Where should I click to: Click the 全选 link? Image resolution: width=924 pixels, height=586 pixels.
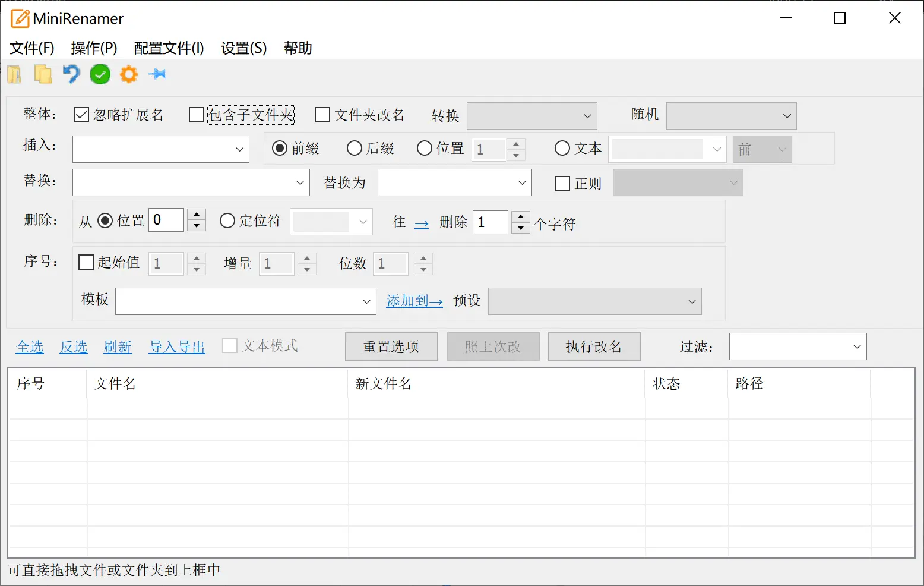click(x=30, y=346)
